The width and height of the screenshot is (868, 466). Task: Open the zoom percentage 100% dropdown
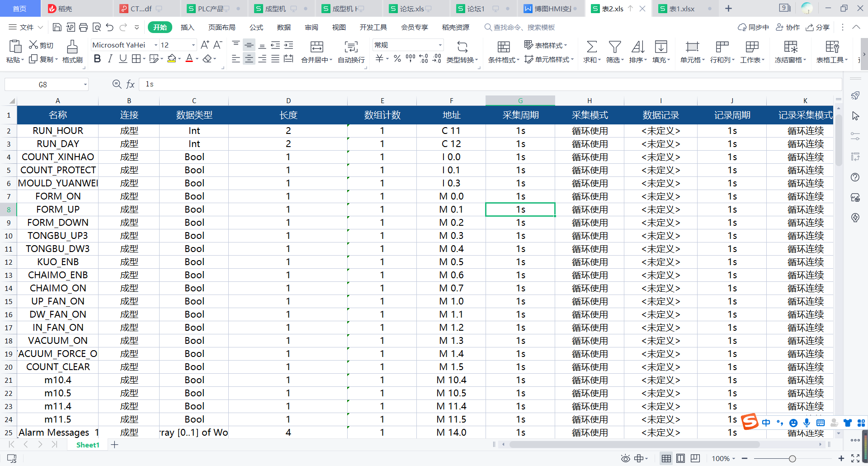[724, 458]
